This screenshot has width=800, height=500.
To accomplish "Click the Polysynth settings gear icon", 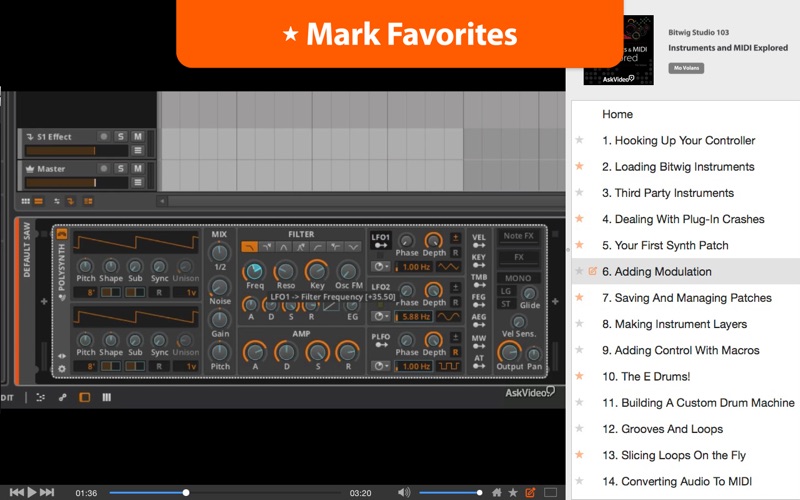I will tap(62, 368).
